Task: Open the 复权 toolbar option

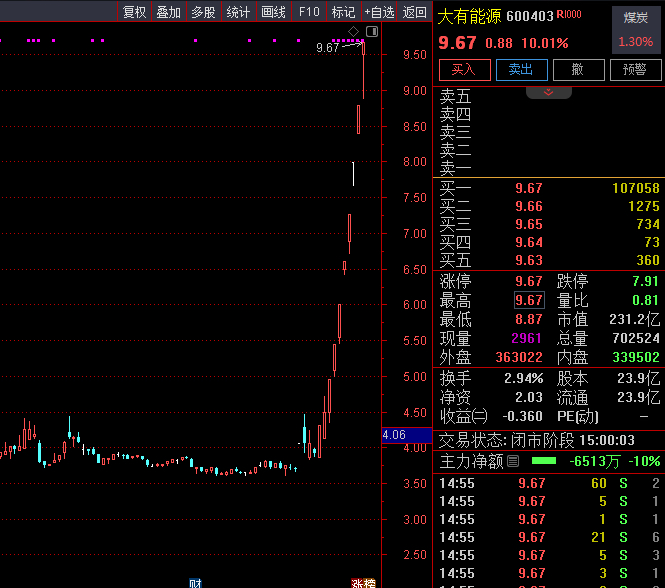Action: pyautogui.click(x=134, y=12)
